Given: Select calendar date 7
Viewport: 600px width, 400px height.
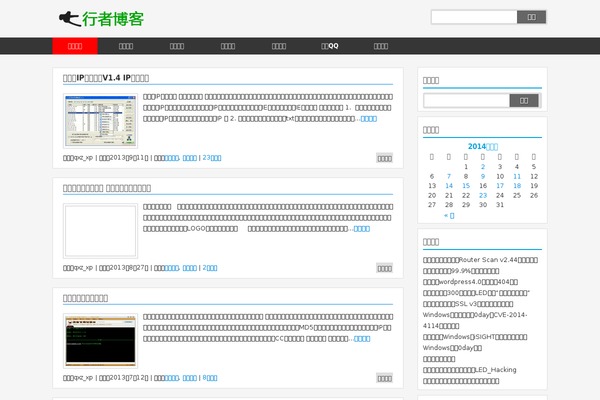Looking at the screenshot, I should [449, 176].
